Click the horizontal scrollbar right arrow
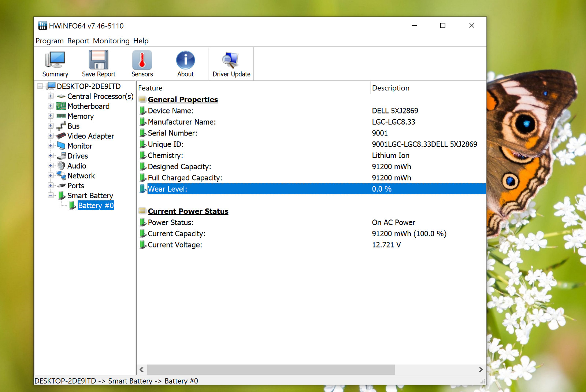The height and width of the screenshot is (392, 586). pyautogui.click(x=481, y=370)
